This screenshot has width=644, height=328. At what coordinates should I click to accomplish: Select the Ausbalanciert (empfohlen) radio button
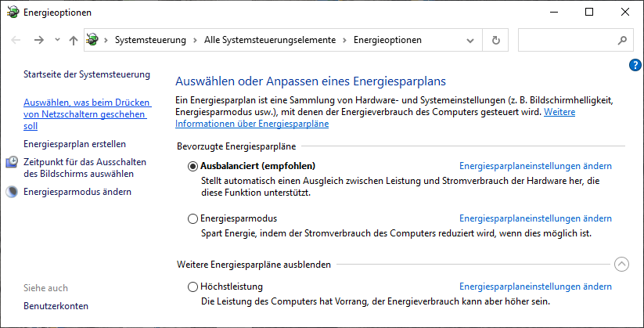(193, 166)
